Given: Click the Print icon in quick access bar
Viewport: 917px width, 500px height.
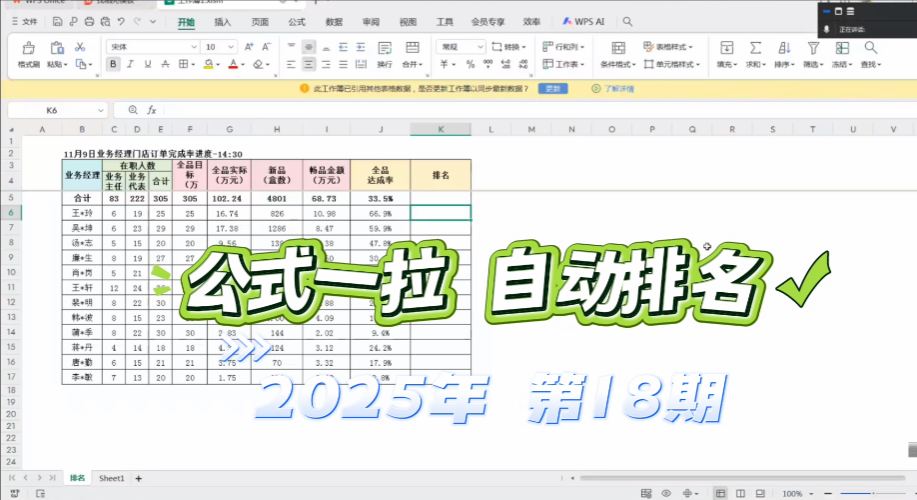Looking at the screenshot, I should coord(89,22).
